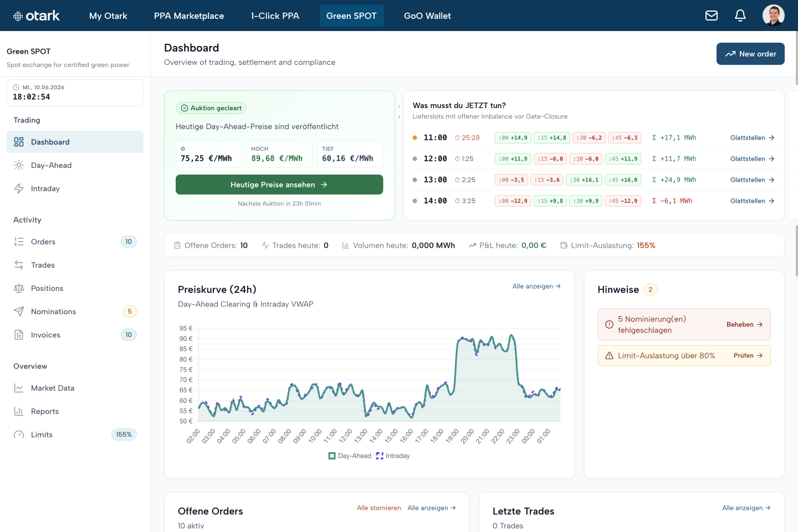The height and width of the screenshot is (532, 798).
Task: Open the notifications bell
Action: (x=740, y=16)
